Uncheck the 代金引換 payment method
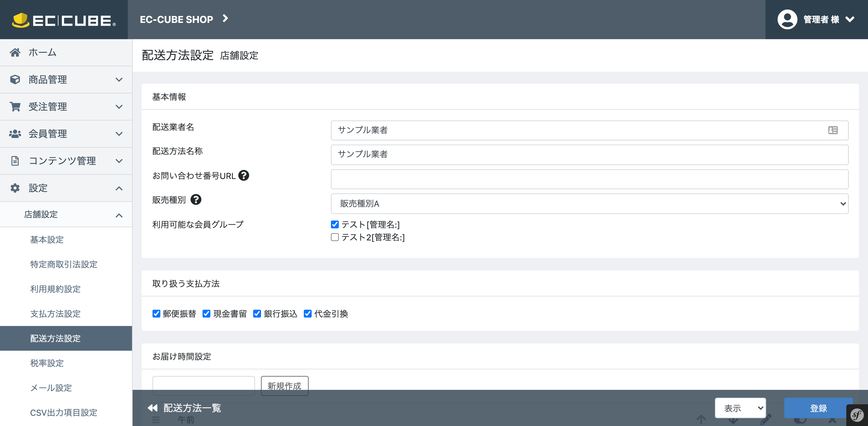Screen dimensions: 868x426 point(308,314)
